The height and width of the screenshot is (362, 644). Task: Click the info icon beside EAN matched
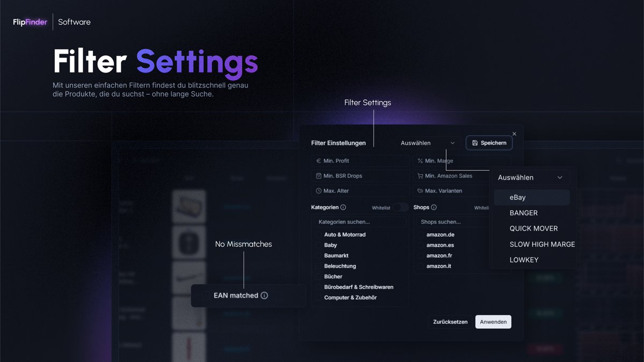tap(264, 295)
